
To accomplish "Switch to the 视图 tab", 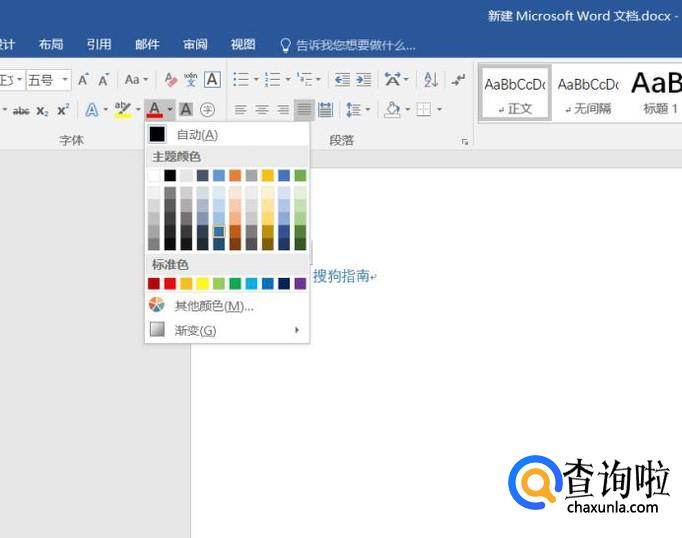I will tap(243, 44).
